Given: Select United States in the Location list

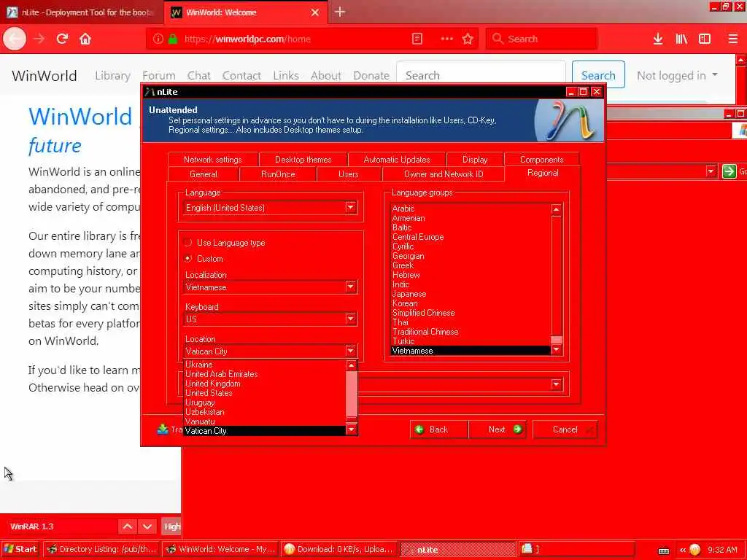Looking at the screenshot, I should (264, 393).
